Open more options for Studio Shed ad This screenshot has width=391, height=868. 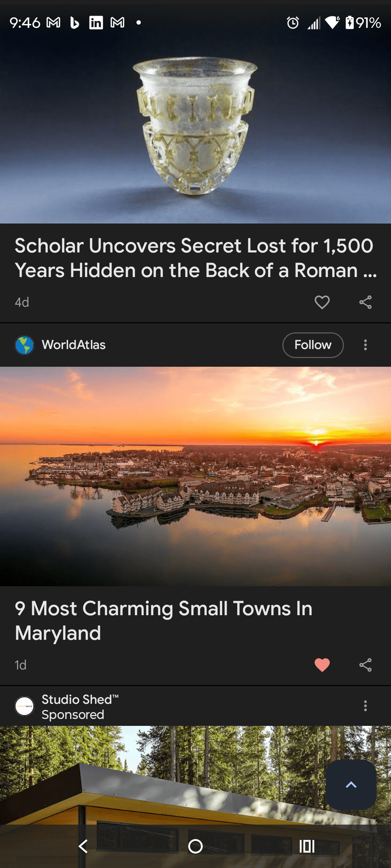[365, 706]
